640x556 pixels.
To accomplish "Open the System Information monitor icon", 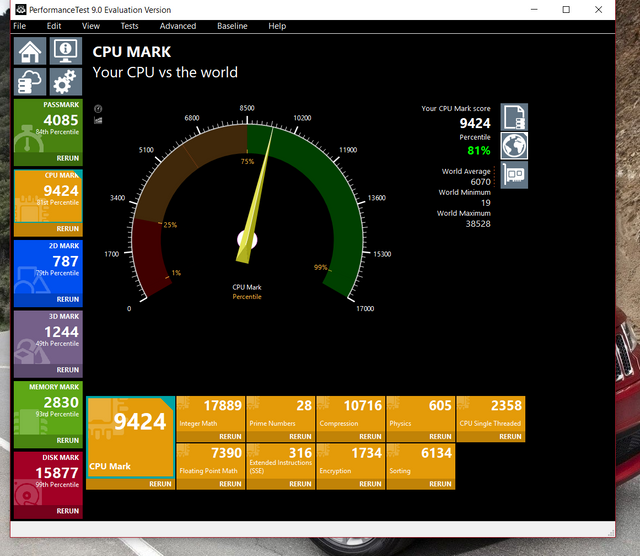I will (66, 51).
